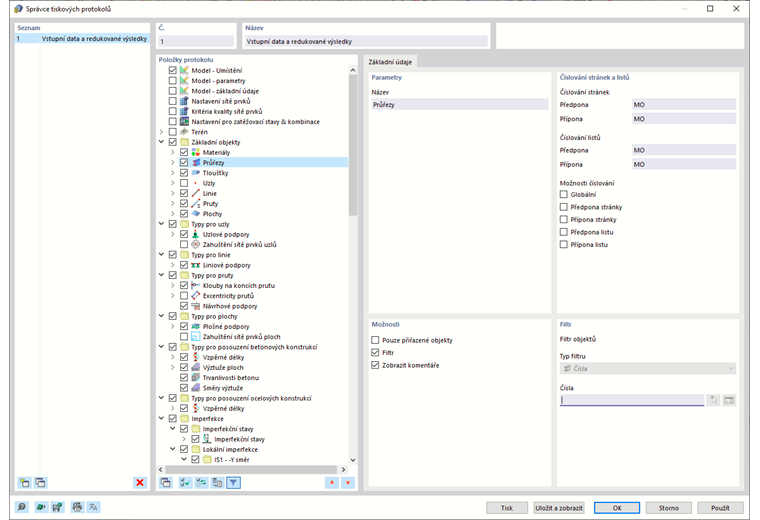The image size is (760, 520).
Task: Enable Model - parametry checkbox
Action: click(173, 80)
